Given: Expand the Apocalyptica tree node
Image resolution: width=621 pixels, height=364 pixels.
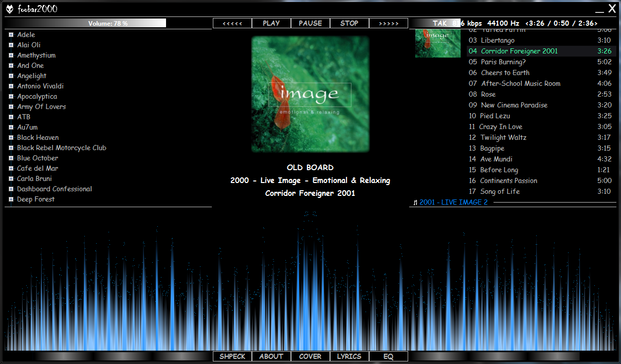Looking at the screenshot, I should [11, 97].
